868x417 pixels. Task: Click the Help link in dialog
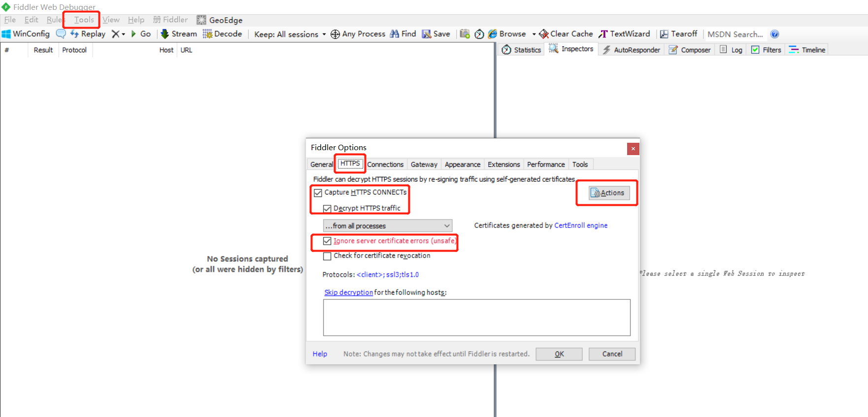(320, 354)
